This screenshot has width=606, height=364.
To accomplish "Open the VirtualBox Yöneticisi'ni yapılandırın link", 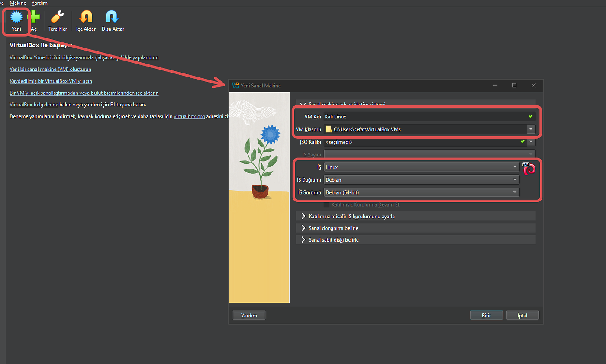I will [x=84, y=57].
